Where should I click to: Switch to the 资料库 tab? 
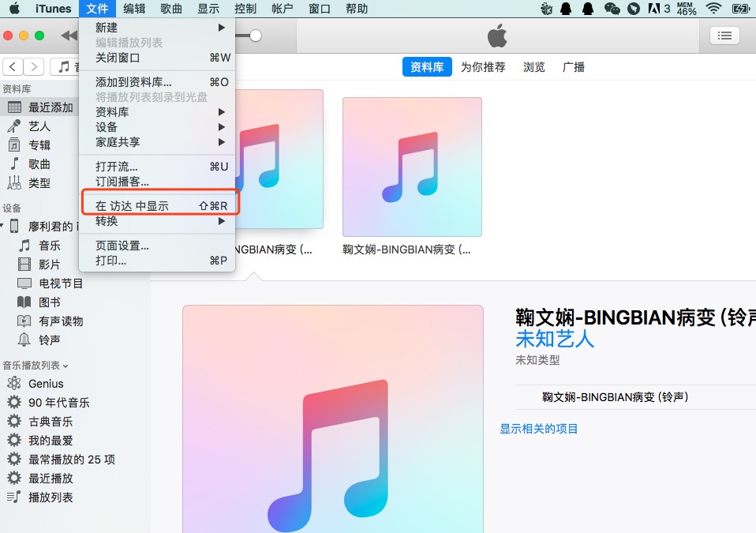click(427, 66)
